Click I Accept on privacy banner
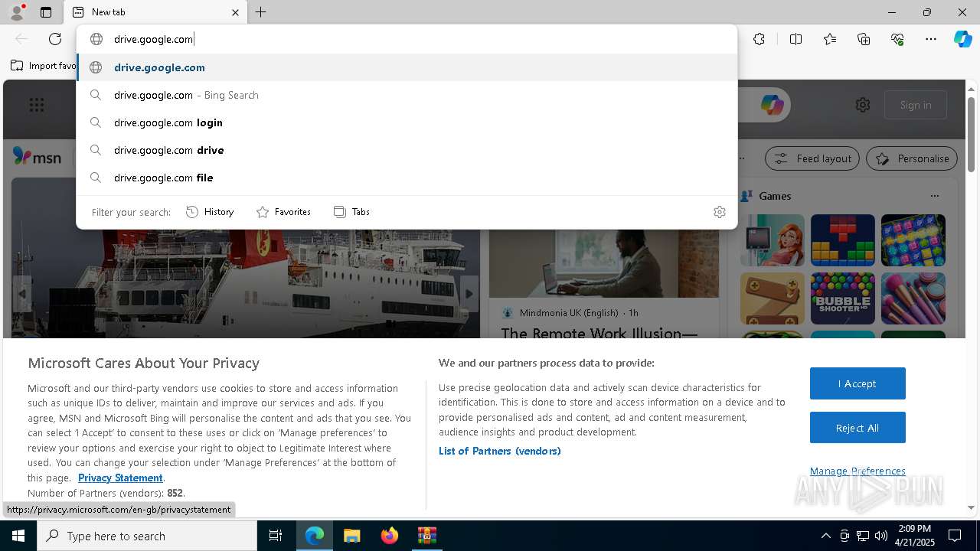Image resolution: width=980 pixels, height=551 pixels. pos(857,383)
